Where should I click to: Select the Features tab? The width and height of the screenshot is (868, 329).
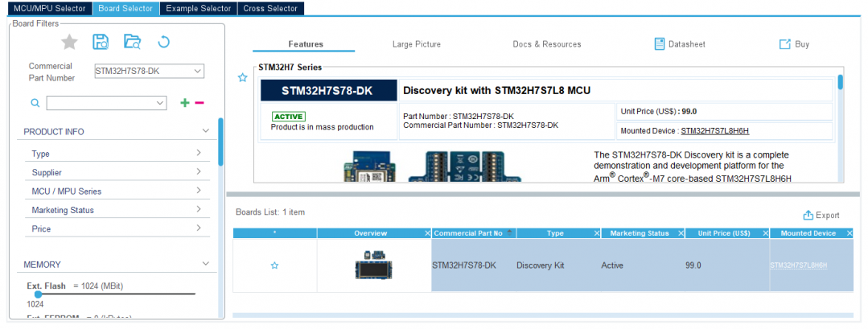click(x=306, y=44)
